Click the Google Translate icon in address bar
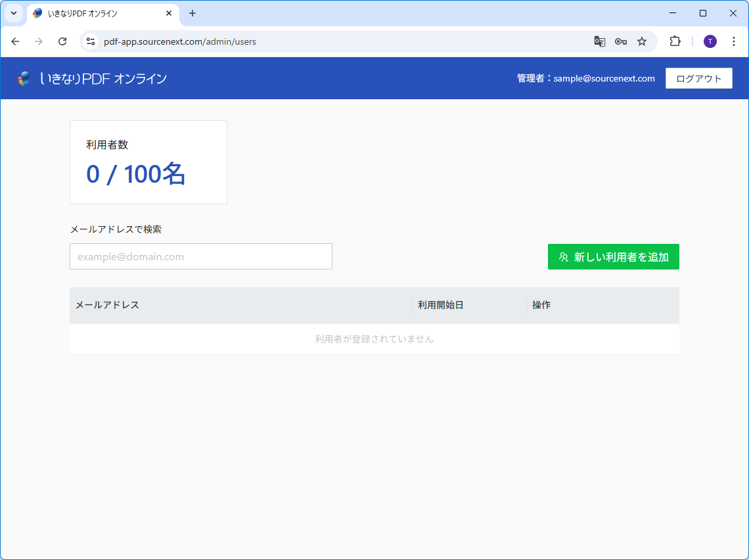The height and width of the screenshot is (560, 749). click(599, 41)
